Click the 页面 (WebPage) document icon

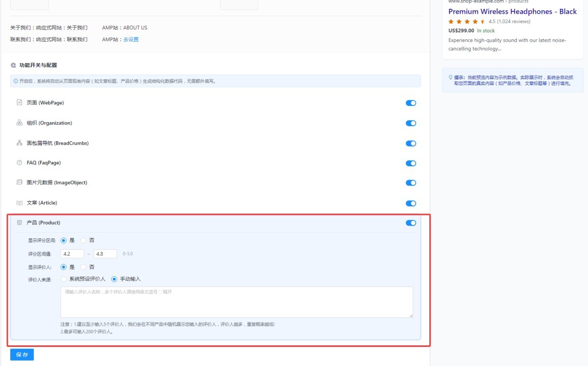pyautogui.click(x=20, y=103)
